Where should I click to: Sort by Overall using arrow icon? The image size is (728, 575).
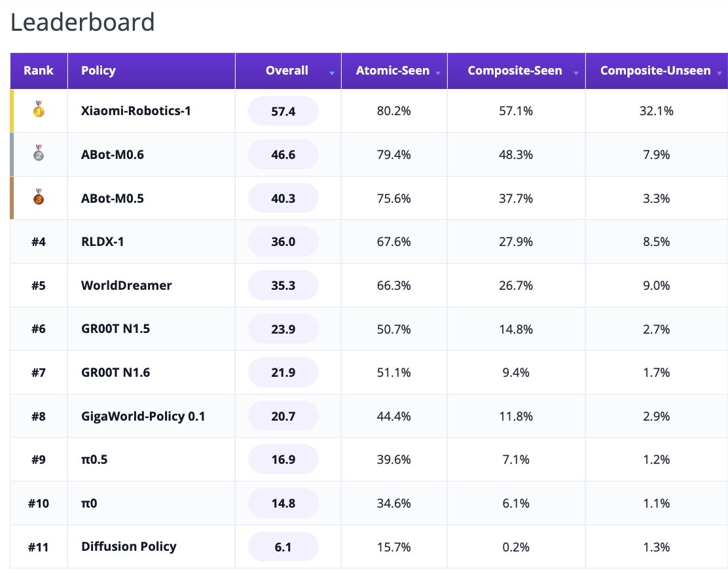(x=331, y=73)
